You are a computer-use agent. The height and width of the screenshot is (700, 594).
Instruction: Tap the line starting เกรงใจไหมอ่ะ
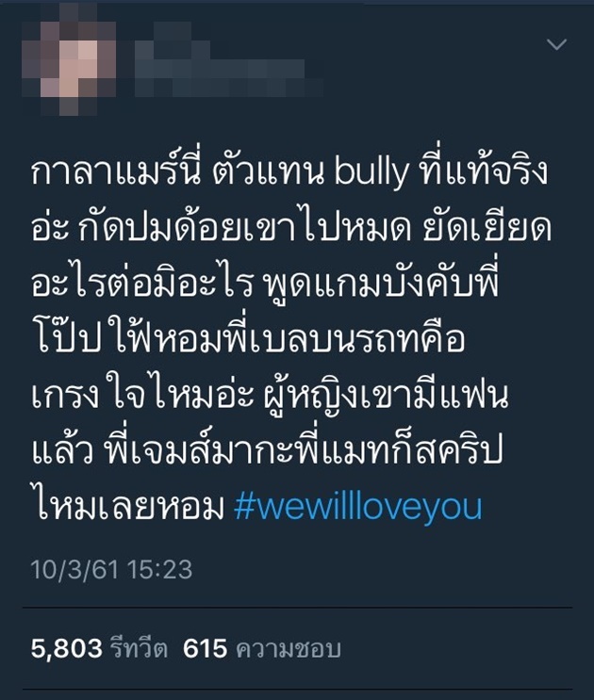[x=270, y=396]
